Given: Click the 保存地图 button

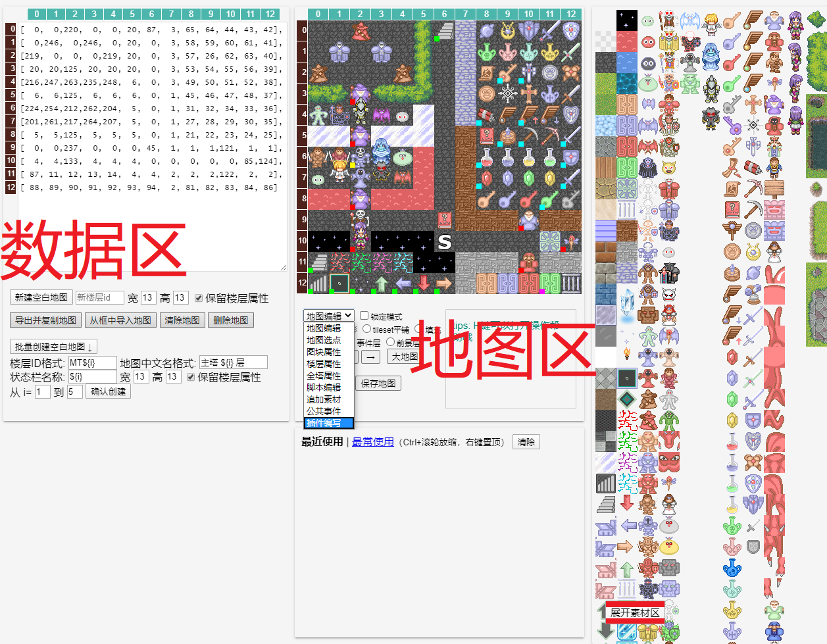Looking at the screenshot, I should click(x=378, y=383).
